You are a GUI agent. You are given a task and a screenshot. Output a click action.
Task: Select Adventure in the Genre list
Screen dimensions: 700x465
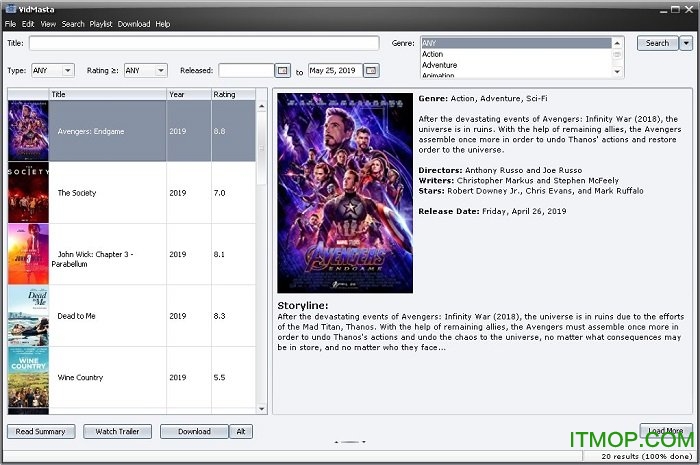point(516,65)
